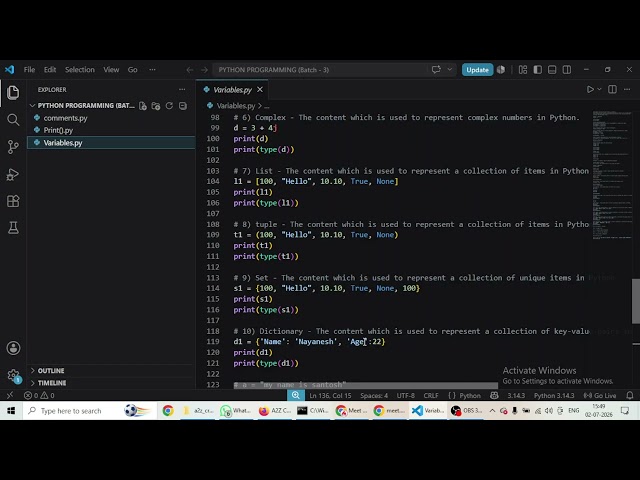Open the chat icon in title bar

436,69
